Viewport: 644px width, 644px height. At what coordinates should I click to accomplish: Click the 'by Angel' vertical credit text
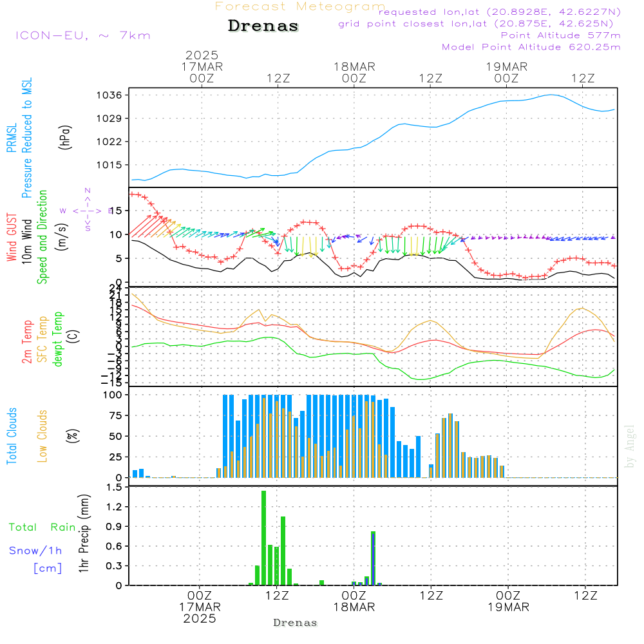629,446
